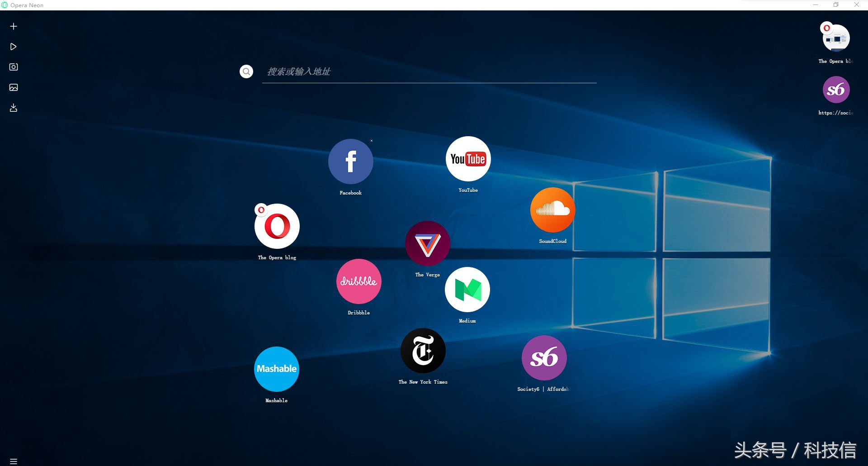Take a snapshot with the camera icon
The height and width of the screenshot is (466, 868).
coord(14,67)
